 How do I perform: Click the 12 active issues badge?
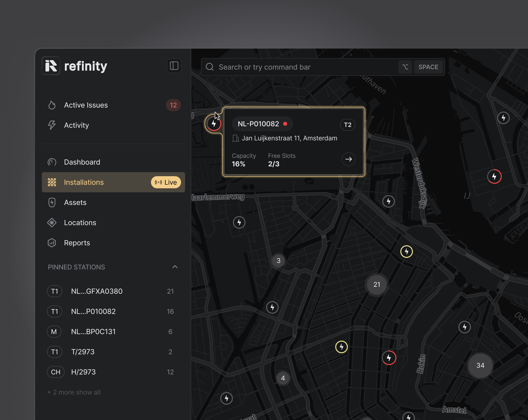(x=173, y=105)
